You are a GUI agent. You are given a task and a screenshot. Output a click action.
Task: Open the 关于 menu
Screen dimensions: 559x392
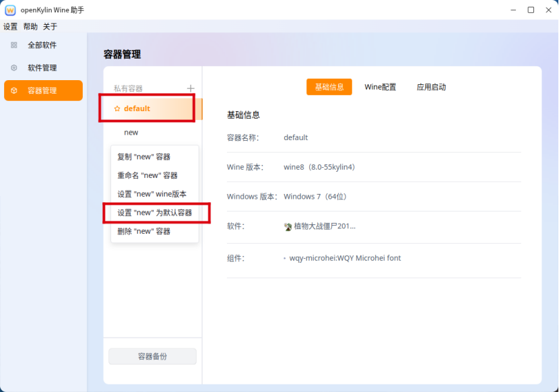point(51,27)
